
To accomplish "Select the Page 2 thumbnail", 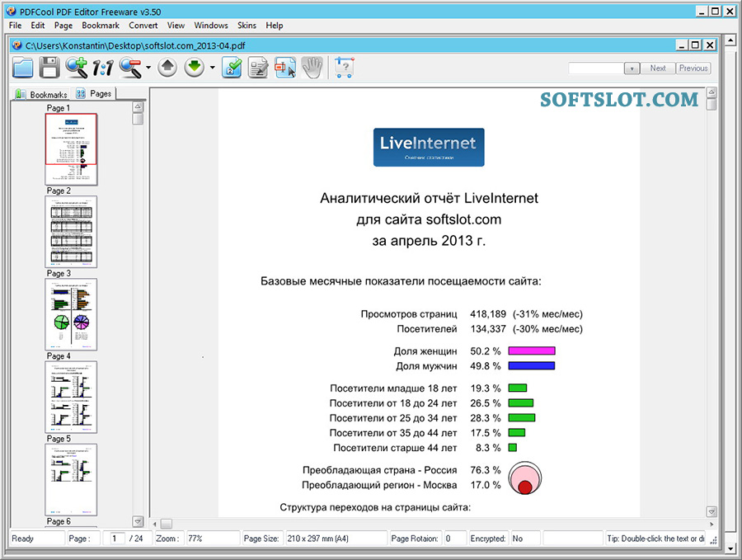I will point(71,232).
